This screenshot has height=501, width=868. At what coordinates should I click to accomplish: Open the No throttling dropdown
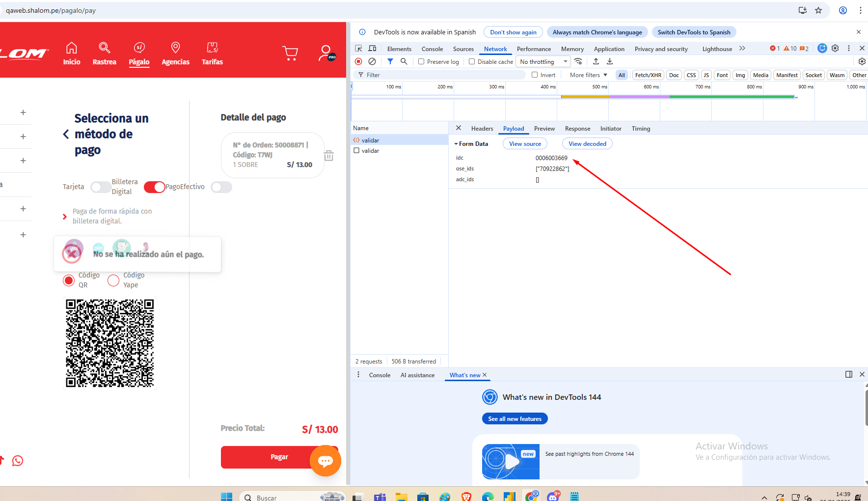(543, 61)
